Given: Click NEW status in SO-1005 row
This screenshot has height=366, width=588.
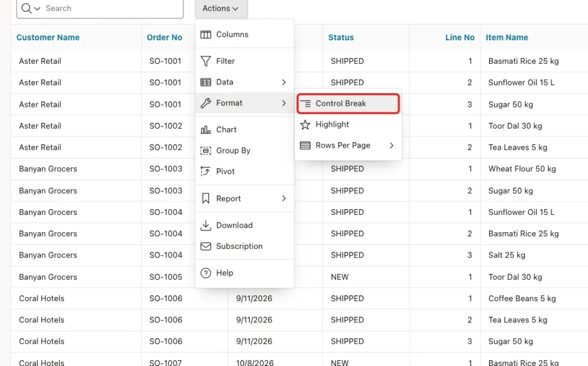Looking at the screenshot, I should pos(340,277).
